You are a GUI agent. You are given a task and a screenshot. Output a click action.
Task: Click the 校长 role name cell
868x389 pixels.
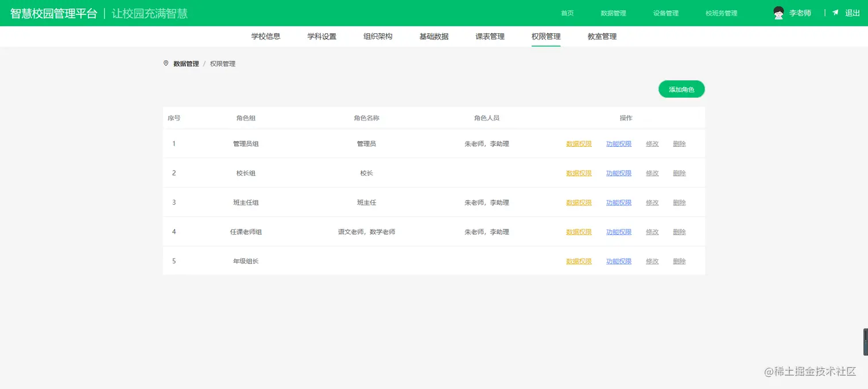point(366,173)
